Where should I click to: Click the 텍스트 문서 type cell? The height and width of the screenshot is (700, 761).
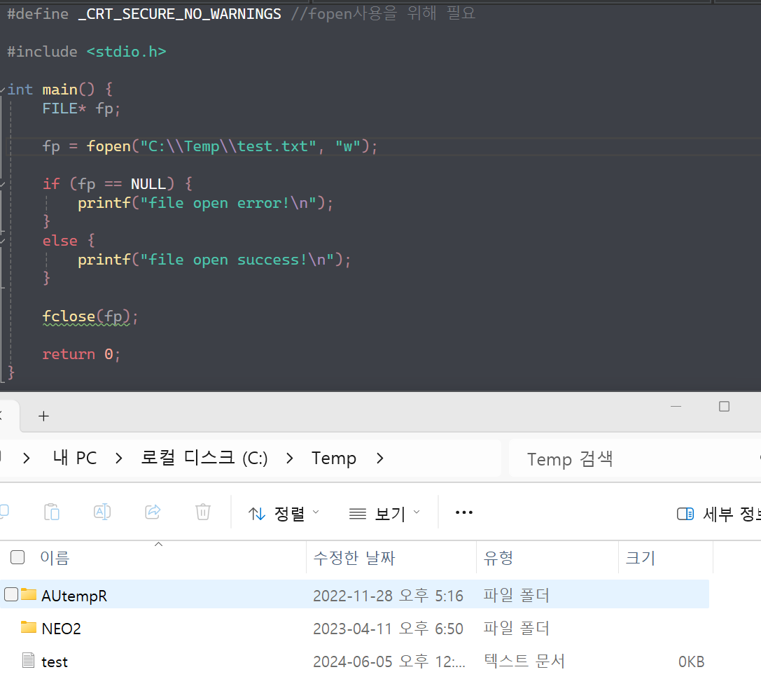pos(524,661)
